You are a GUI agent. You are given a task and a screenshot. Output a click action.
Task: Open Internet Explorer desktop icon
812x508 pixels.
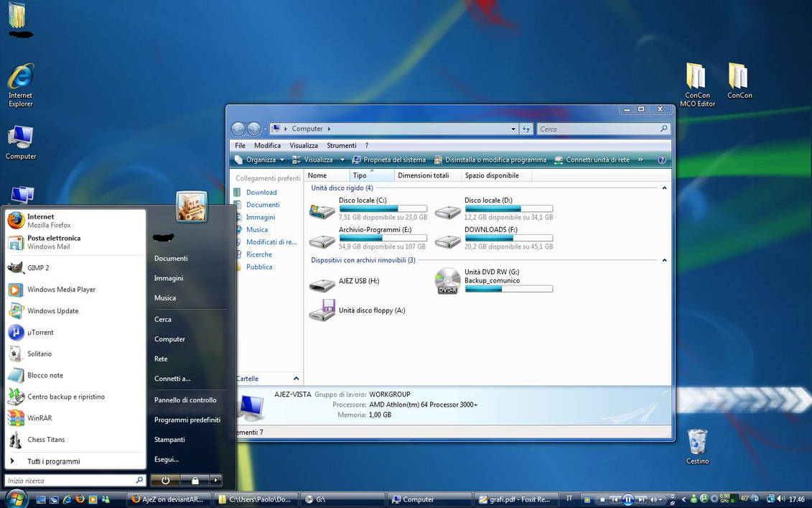[x=21, y=86]
